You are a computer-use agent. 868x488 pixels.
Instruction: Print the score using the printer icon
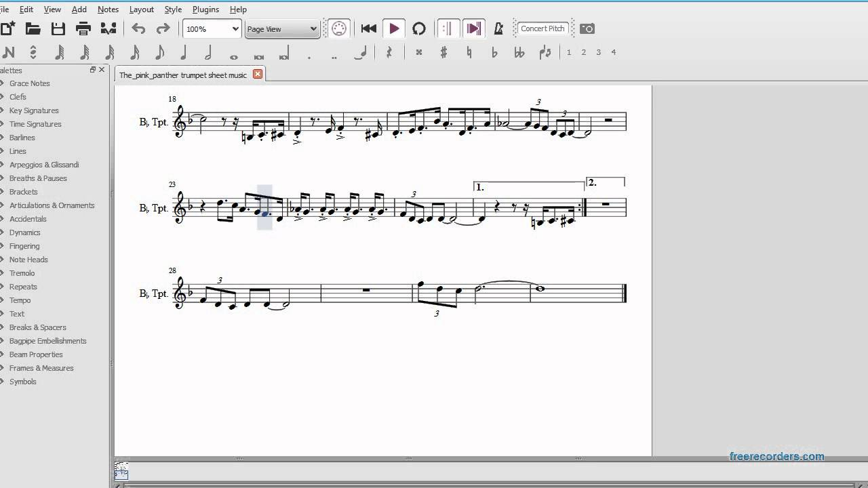(x=83, y=28)
